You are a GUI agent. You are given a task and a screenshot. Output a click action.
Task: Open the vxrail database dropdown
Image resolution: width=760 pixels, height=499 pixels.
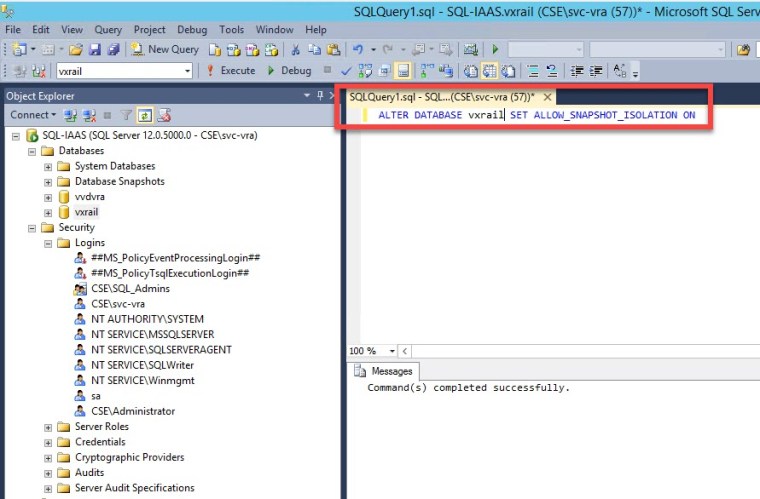(187, 71)
